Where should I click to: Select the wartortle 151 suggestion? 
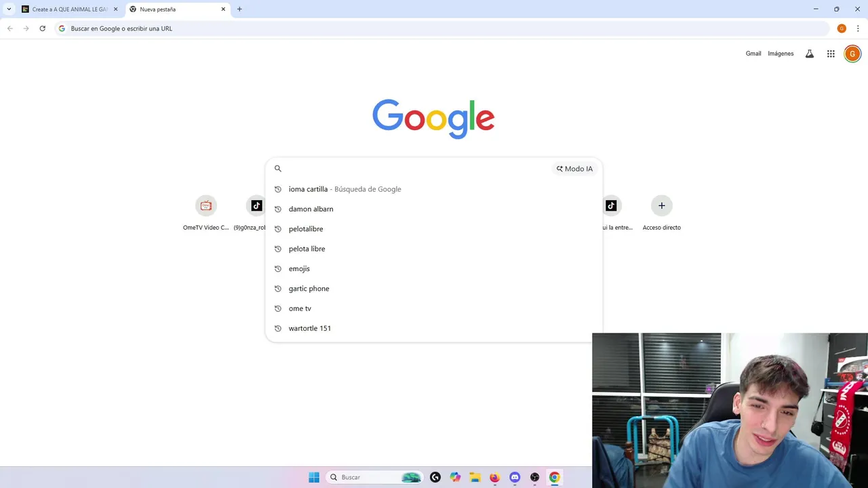coord(434,328)
